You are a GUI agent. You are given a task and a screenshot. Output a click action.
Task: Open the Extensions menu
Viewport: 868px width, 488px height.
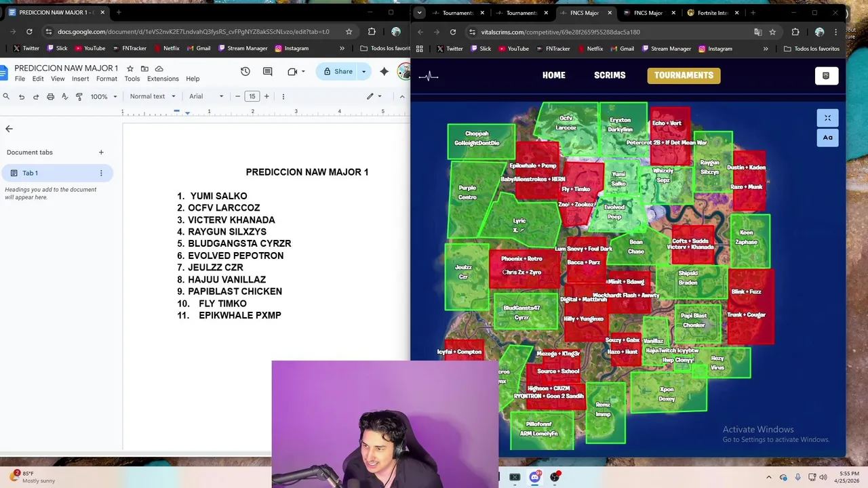coord(163,79)
